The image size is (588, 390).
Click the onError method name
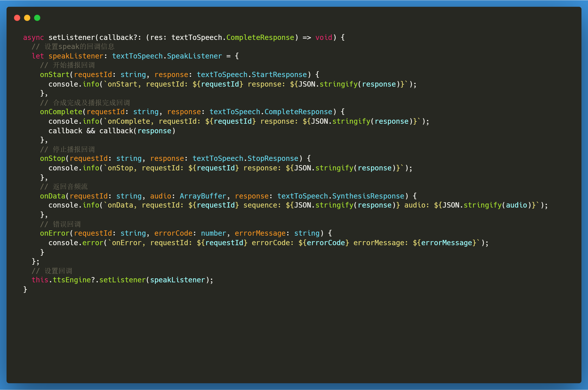(x=55, y=233)
